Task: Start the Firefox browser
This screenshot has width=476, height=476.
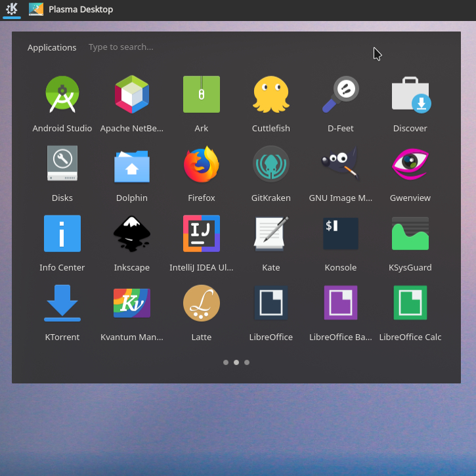Action: tap(202, 164)
